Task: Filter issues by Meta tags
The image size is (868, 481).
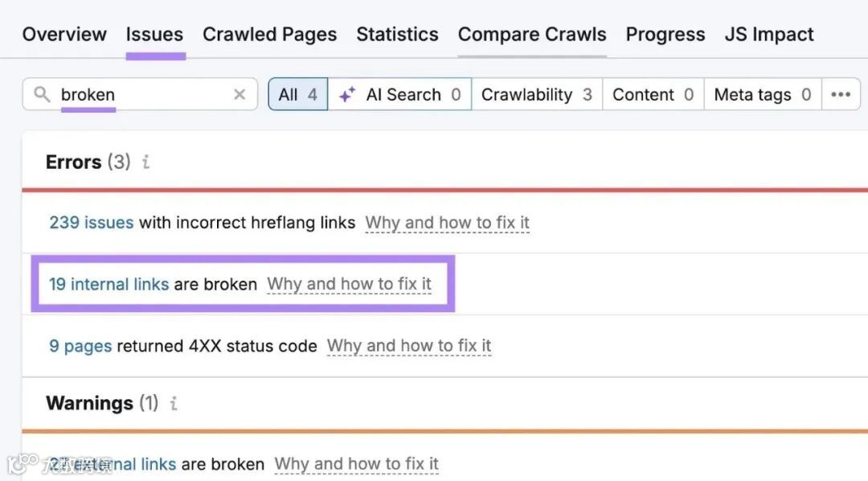Action: (762, 95)
